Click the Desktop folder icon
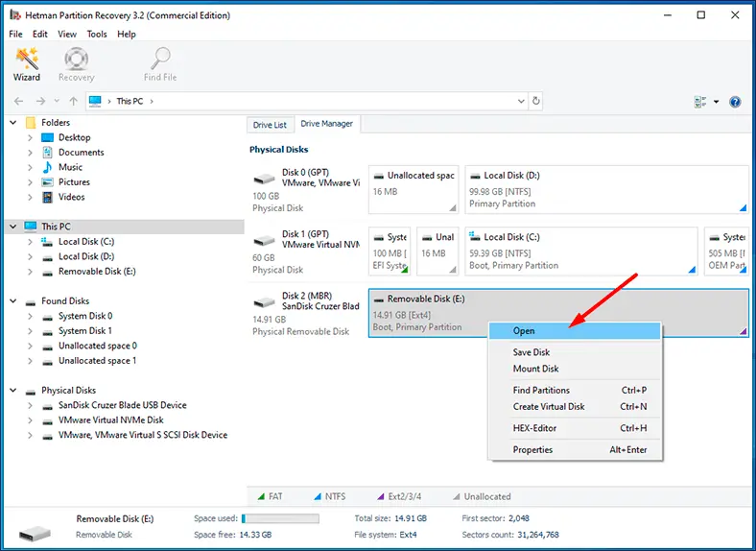Image resolution: width=756 pixels, height=551 pixels. click(x=47, y=137)
